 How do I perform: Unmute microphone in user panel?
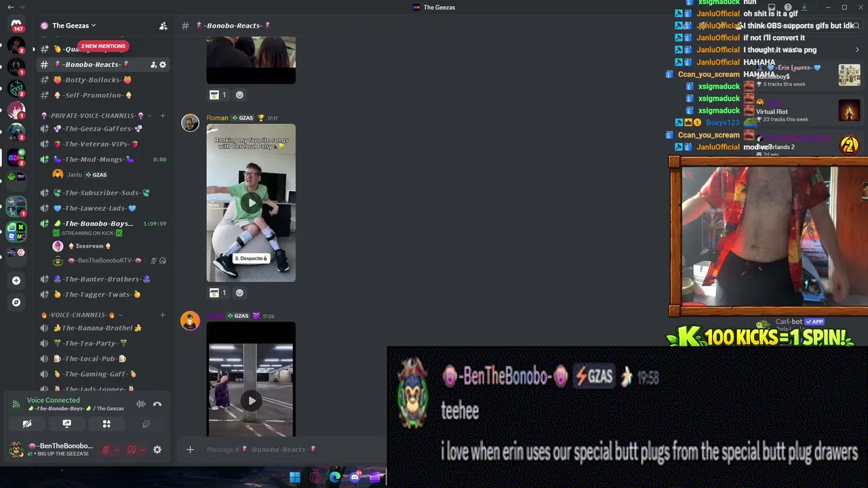106,449
